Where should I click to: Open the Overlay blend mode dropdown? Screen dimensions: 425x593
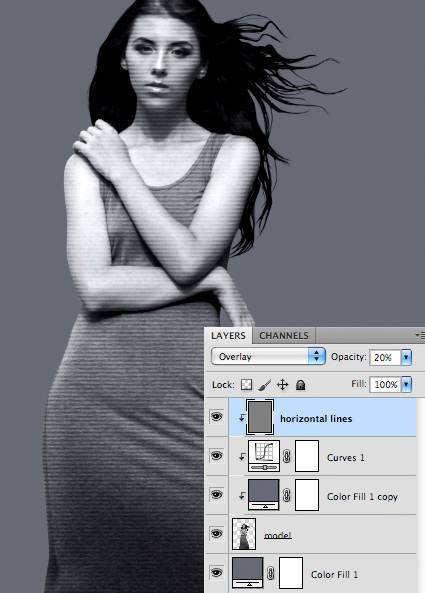[x=268, y=357]
